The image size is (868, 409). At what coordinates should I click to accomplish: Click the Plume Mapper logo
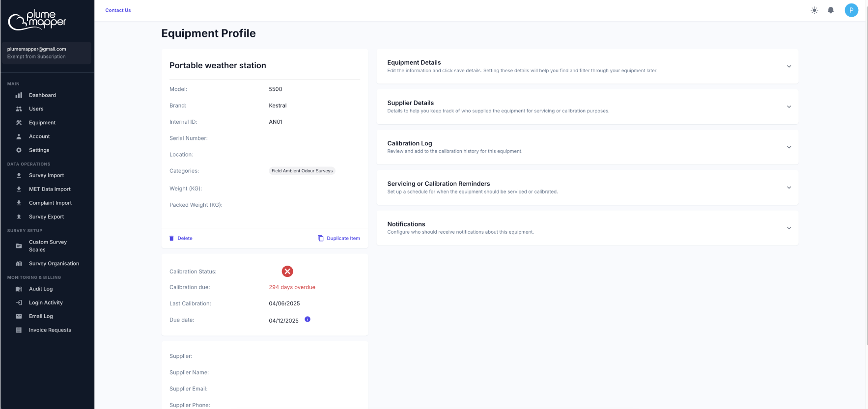[37, 20]
